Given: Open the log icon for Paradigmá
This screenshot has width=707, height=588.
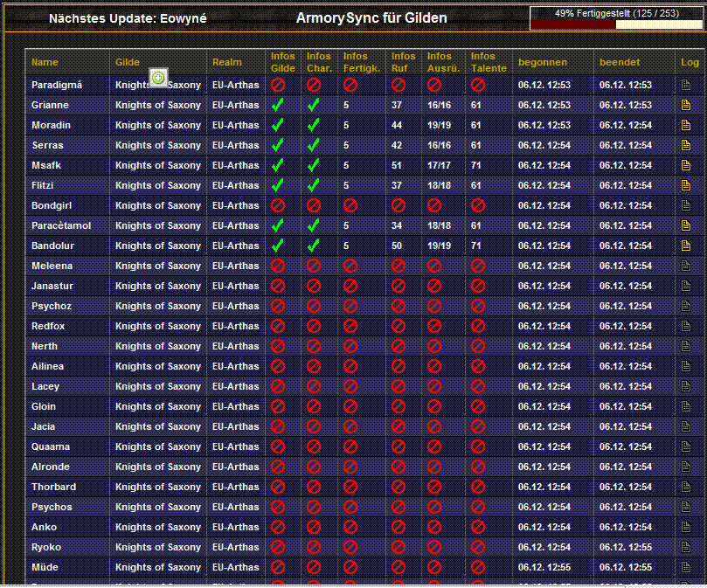Looking at the screenshot, I should tap(686, 85).
